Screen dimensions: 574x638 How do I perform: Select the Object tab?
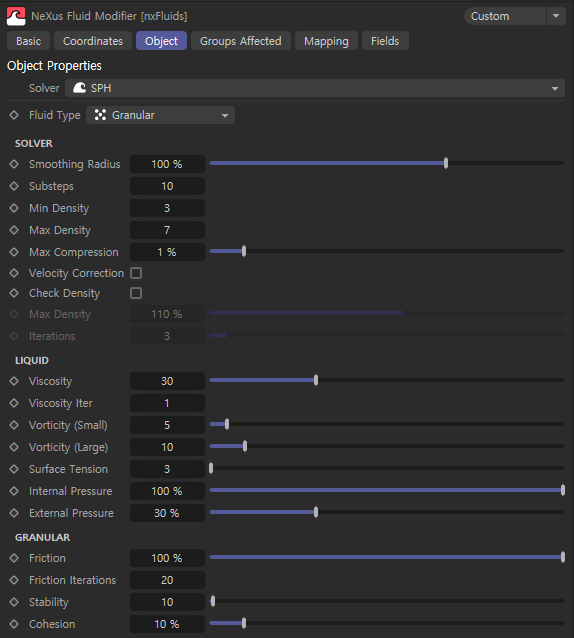coord(162,41)
